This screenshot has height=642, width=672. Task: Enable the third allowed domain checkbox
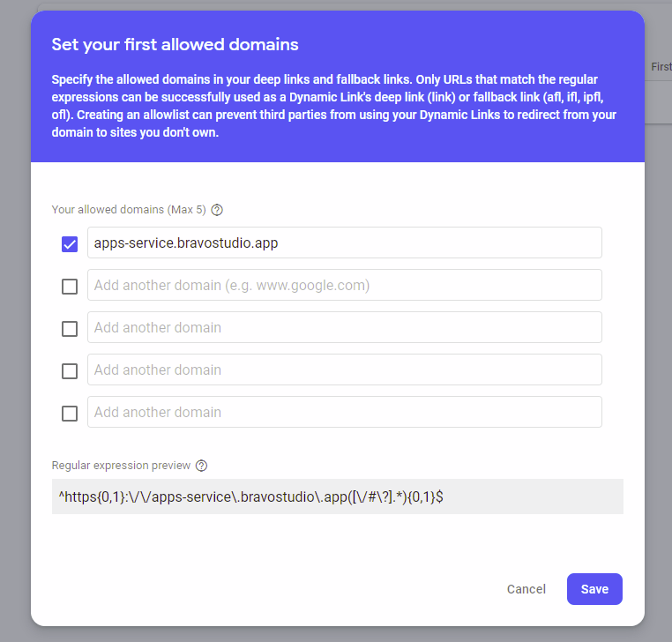click(70, 329)
